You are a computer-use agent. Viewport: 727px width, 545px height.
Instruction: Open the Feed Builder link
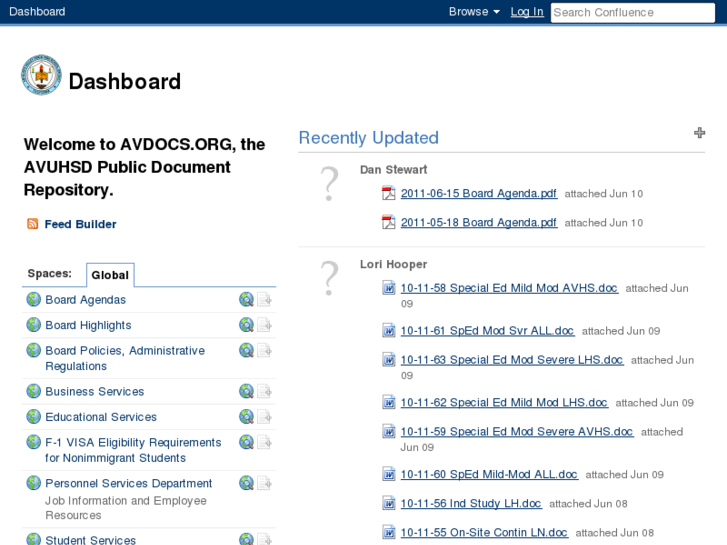coord(80,224)
